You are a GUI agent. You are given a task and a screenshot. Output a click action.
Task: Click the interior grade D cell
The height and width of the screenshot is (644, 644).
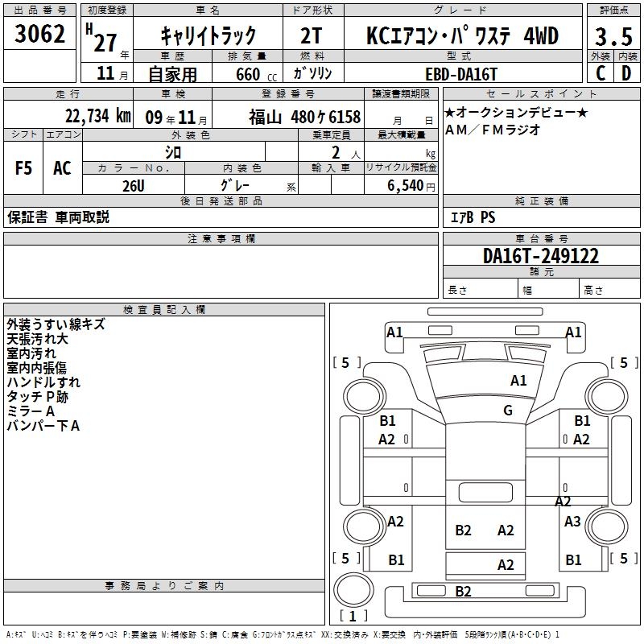click(x=626, y=72)
